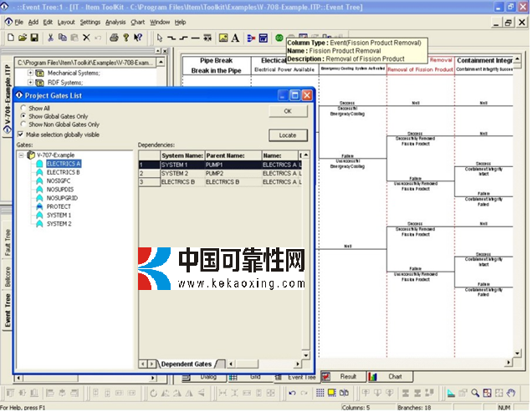The image size is (532, 412).
Task: Click the rotate icon in bottom toolbar
Action: (154, 394)
